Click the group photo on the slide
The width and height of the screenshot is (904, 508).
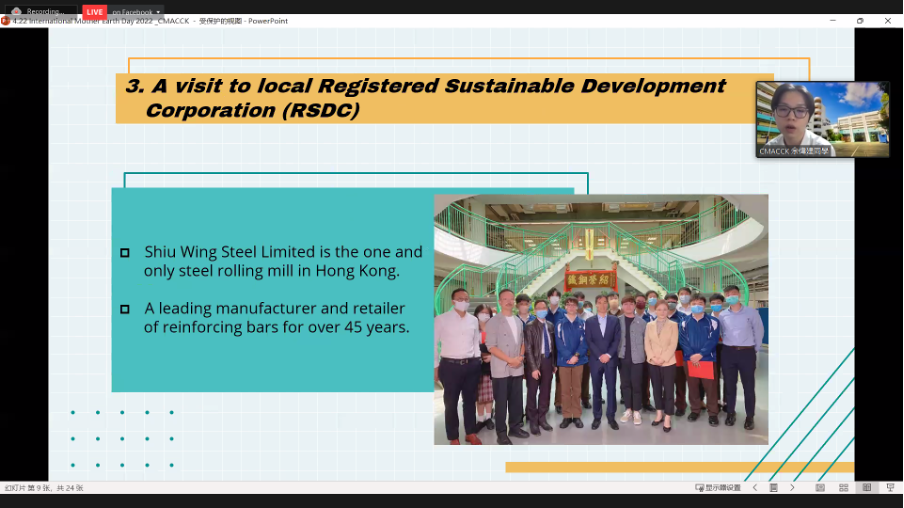[x=601, y=319]
